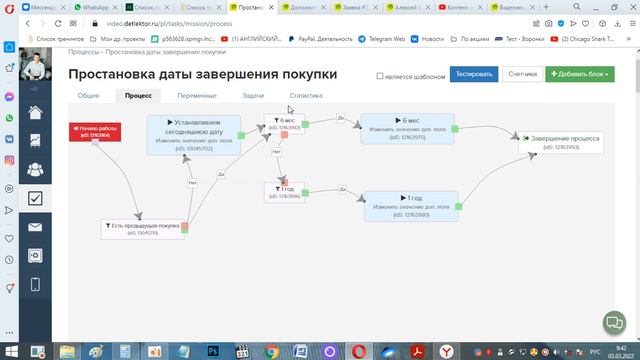This screenshot has width=640, height=360.
Task: Open the home icon in dark sidebar
Action: pos(35,113)
